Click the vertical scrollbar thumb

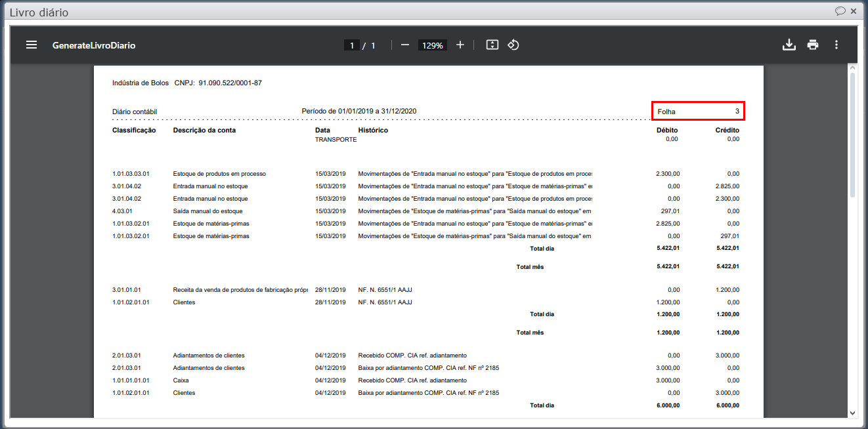click(x=852, y=134)
